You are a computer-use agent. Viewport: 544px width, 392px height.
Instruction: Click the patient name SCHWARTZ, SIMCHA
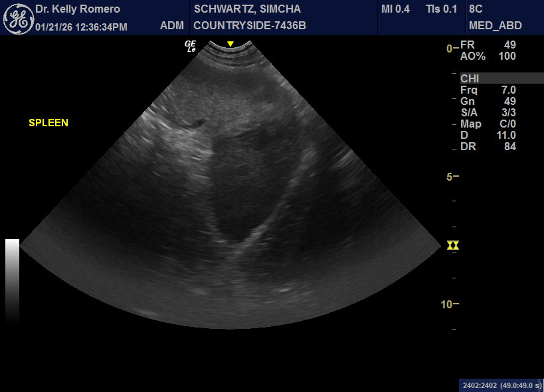247,9
